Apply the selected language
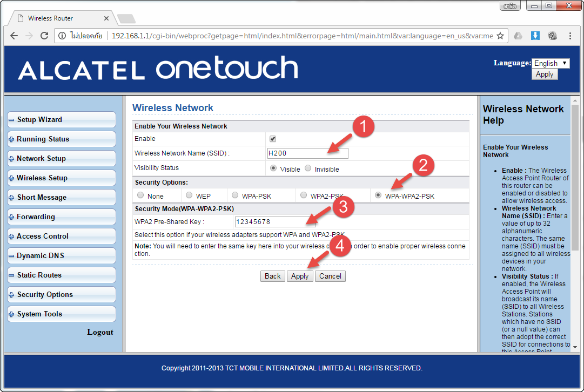Image resolution: width=584 pixels, height=392 pixels. click(x=545, y=75)
